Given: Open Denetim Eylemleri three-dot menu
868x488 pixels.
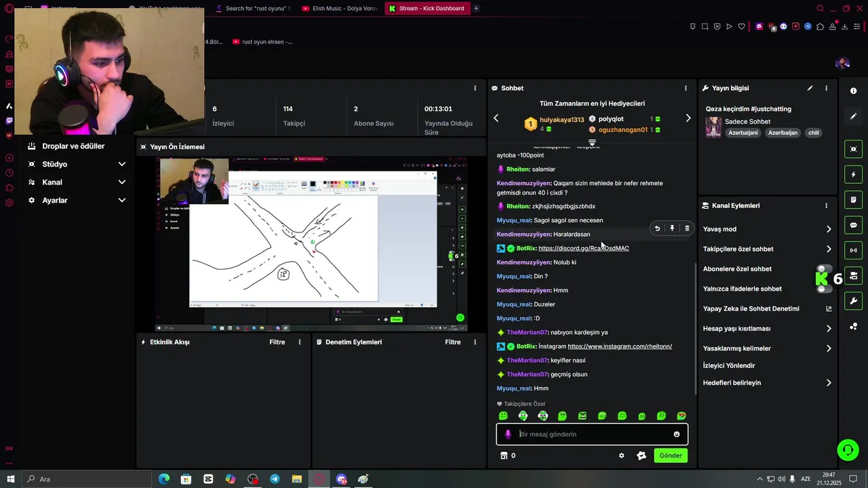Looking at the screenshot, I should click(475, 342).
